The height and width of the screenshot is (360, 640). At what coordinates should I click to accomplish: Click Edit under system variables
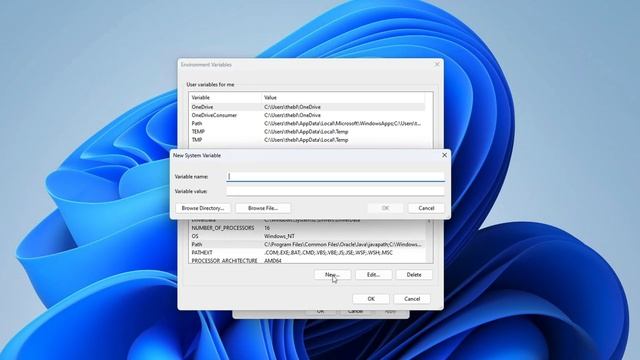373,275
